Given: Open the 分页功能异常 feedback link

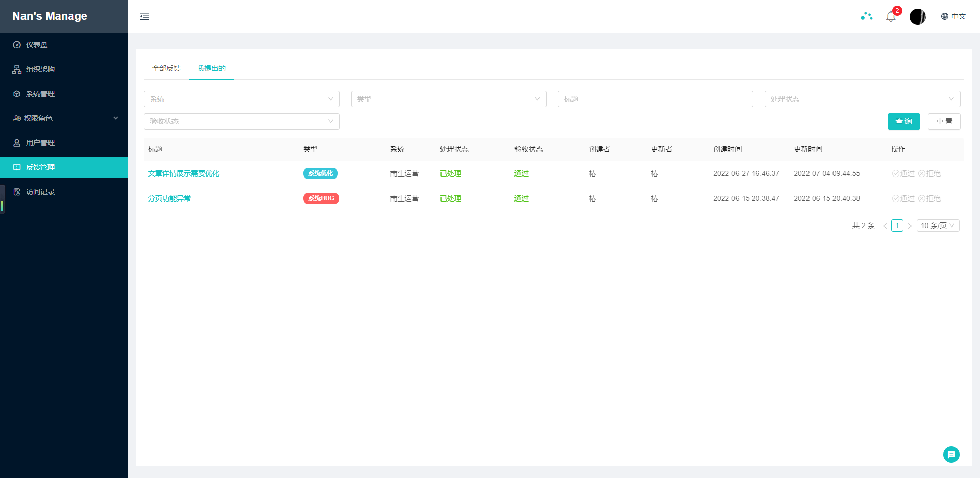Looking at the screenshot, I should [169, 198].
